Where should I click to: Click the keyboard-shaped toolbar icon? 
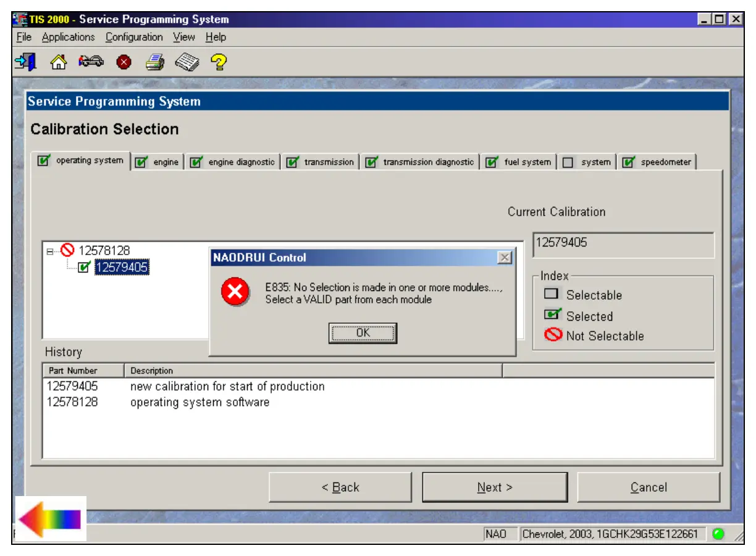click(x=187, y=62)
